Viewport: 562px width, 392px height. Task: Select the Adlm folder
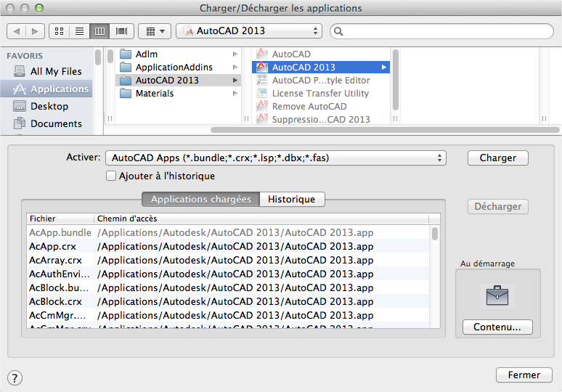[x=178, y=54]
